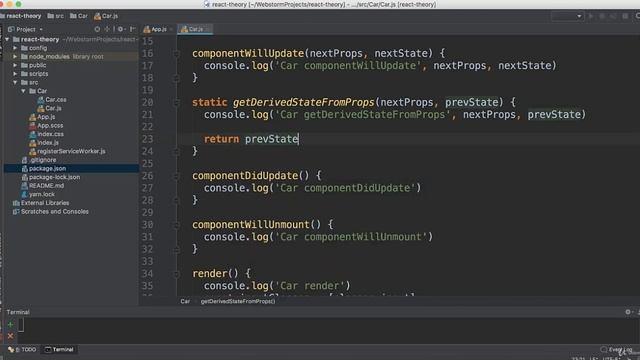Image resolution: width=640 pixels, height=360 pixels.
Task: Click the line number 27 in the gutter
Action: click(x=147, y=188)
